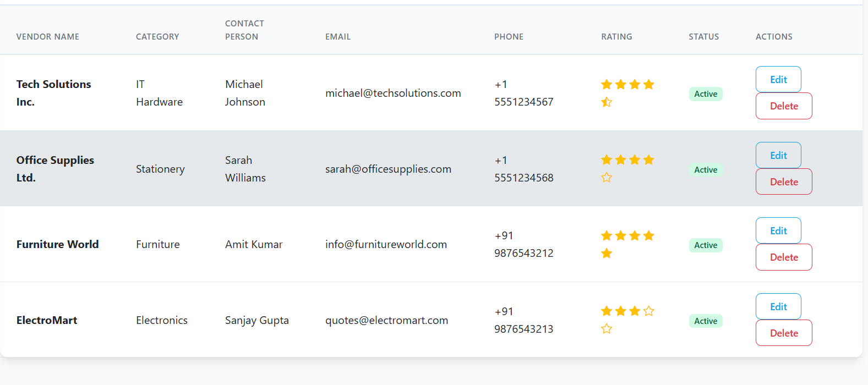Click the Rating column header
The image size is (868, 385).
tap(616, 37)
